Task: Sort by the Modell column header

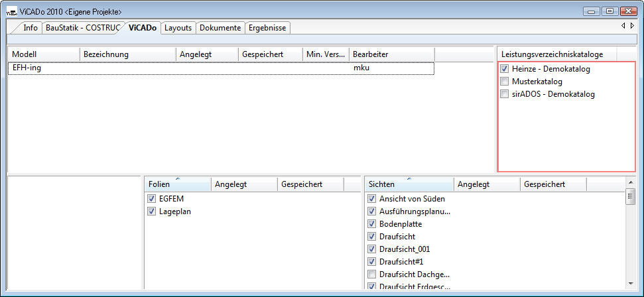Action: 44,54
